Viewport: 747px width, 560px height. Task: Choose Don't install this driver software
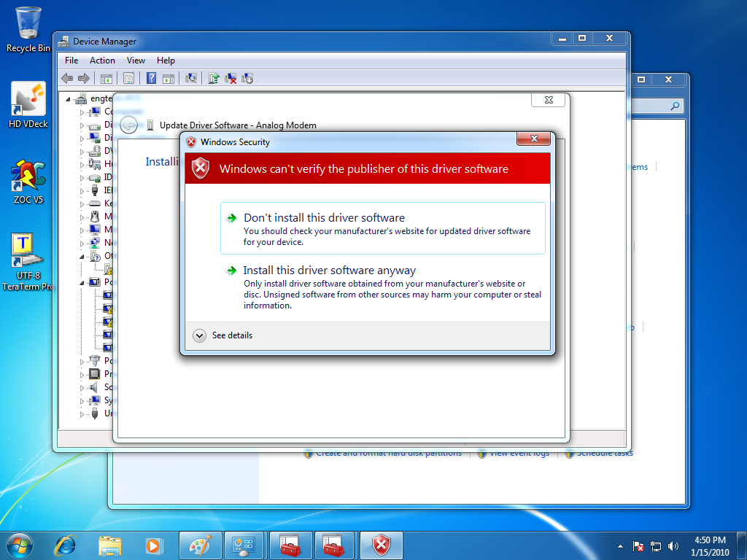pos(324,218)
